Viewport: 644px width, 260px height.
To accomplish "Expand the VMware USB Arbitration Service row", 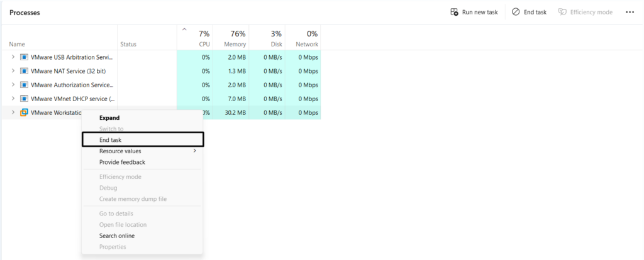I will point(13,57).
